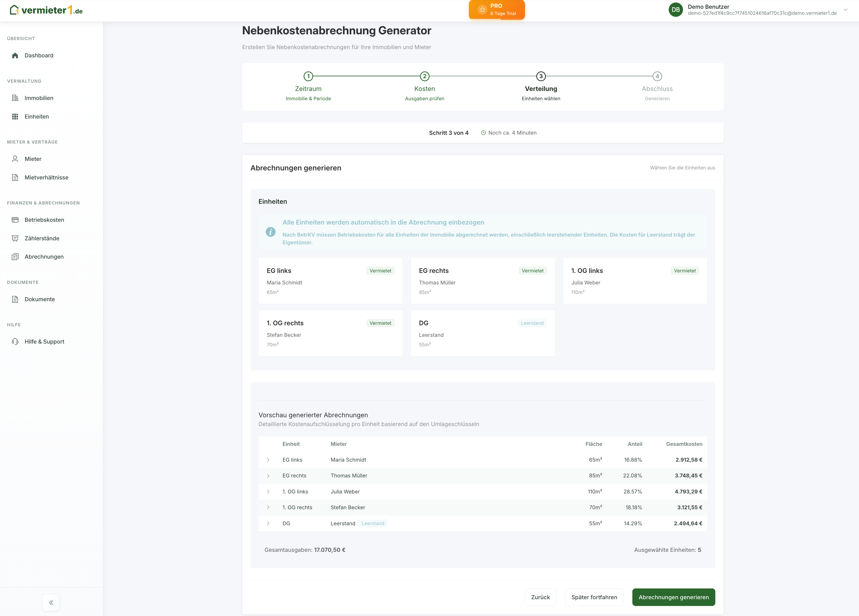The height and width of the screenshot is (616, 859).
Task: Collapse sidebar with double-chevron icon
Action: coord(51,602)
